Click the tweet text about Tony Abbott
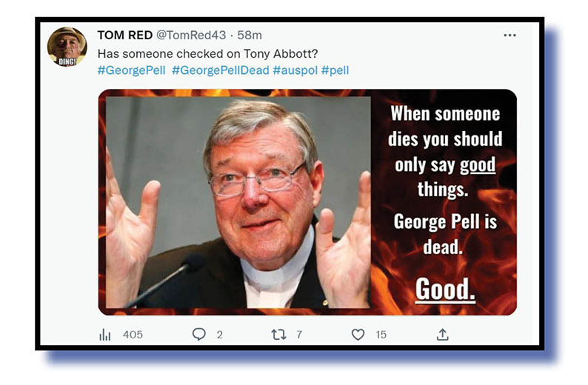The height and width of the screenshot is (385, 588). click(x=208, y=53)
